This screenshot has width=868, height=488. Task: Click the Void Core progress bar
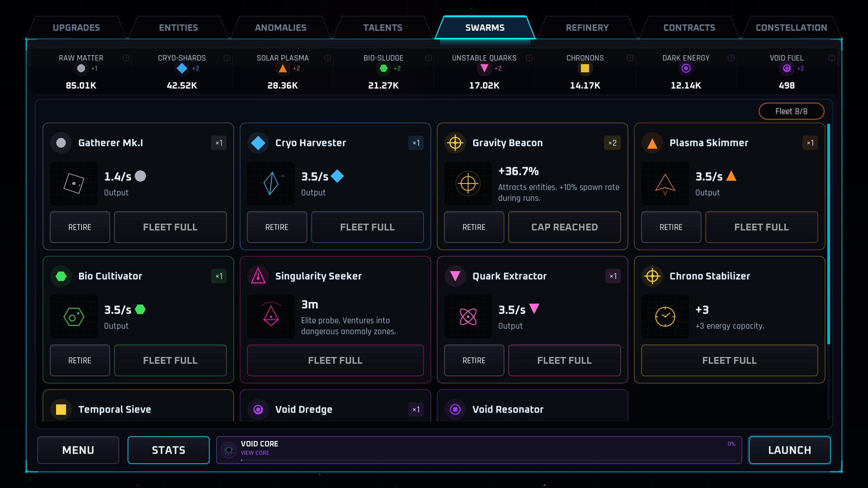tap(488, 460)
